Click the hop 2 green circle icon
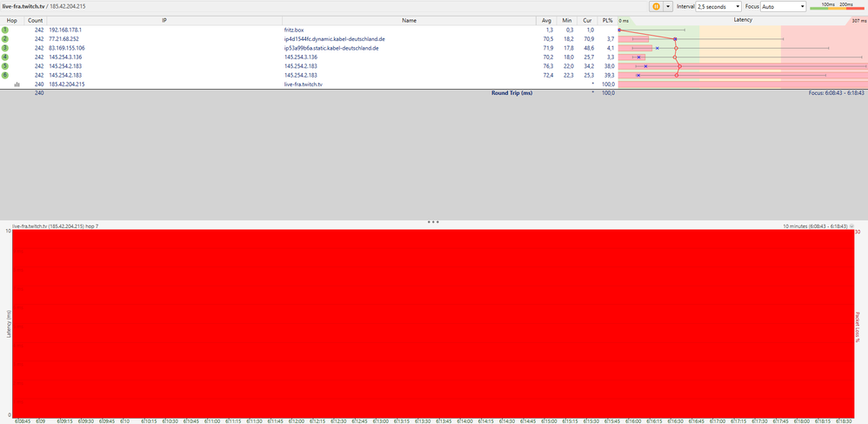 click(5, 39)
